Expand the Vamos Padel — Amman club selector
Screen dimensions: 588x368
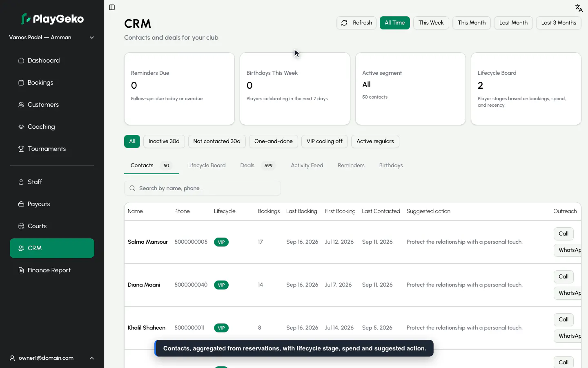pyautogui.click(x=52, y=38)
